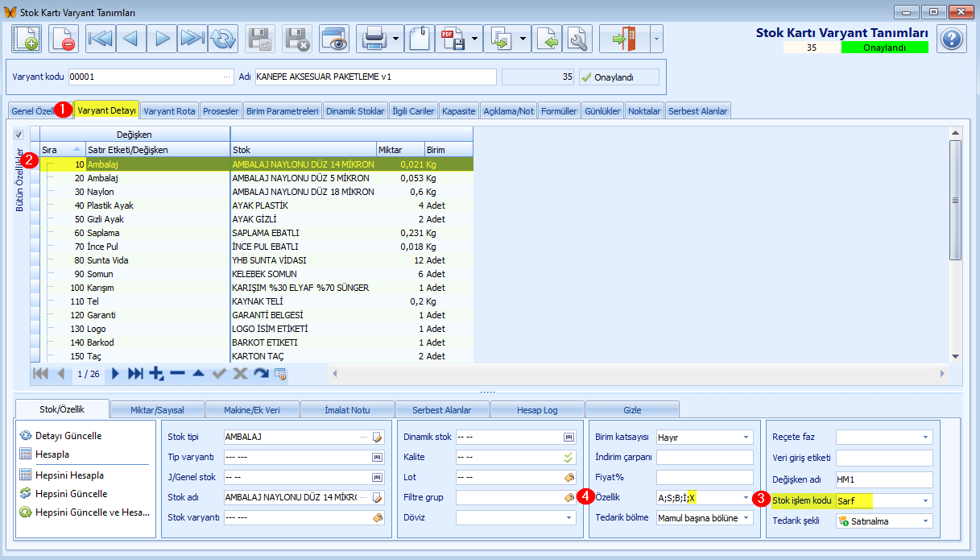
Task: Open the printer options dropdown arrow
Action: (396, 39)
